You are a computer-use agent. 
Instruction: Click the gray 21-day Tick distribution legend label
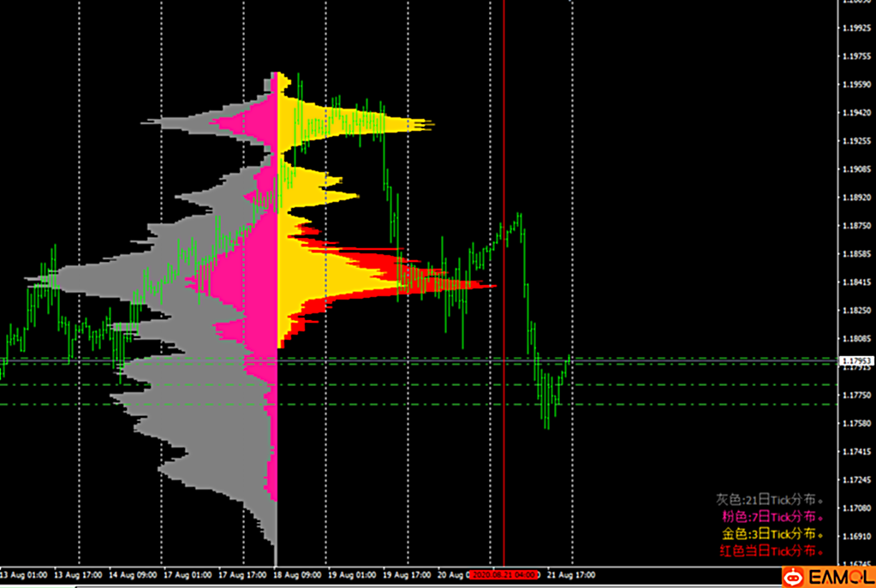(x=769, y=500)
